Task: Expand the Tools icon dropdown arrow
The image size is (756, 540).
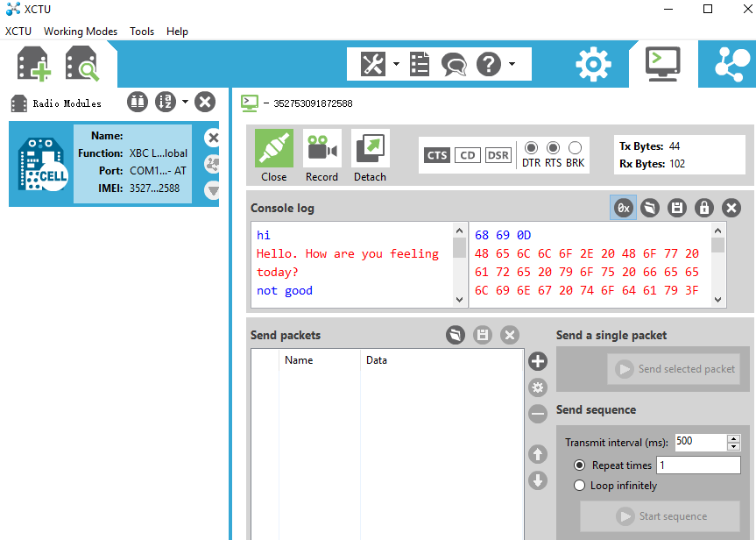Action: 396,64
